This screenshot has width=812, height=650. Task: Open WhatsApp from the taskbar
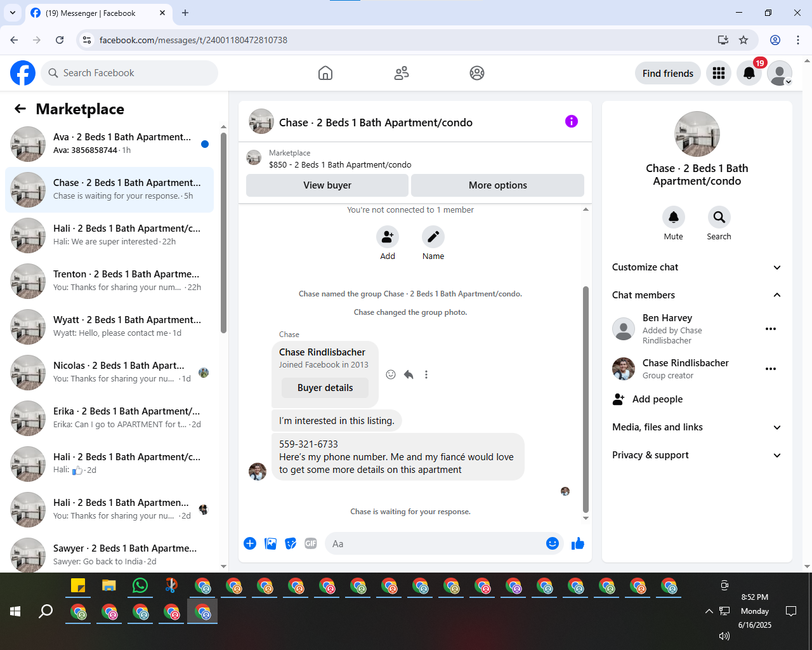140,585
